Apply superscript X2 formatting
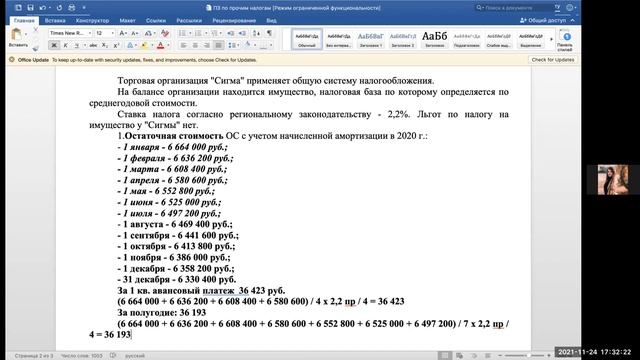The image size is (640, 360). tap(116, 45)
